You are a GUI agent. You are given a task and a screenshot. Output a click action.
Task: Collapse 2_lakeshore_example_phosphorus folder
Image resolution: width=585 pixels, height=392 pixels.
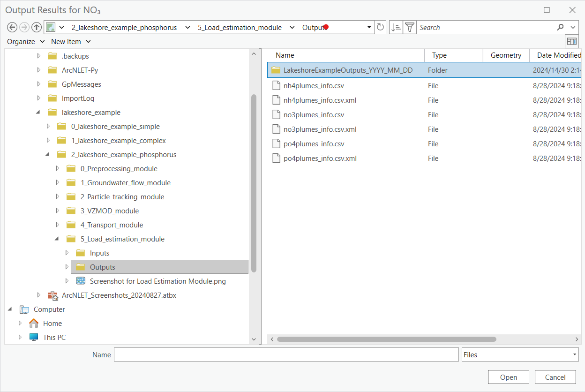click(x=48, y=155)
